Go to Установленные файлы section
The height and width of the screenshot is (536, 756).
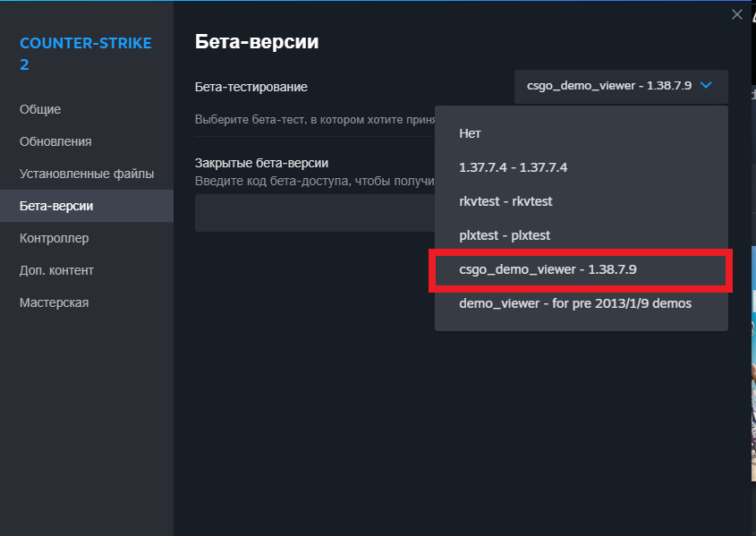coord(87,174)
